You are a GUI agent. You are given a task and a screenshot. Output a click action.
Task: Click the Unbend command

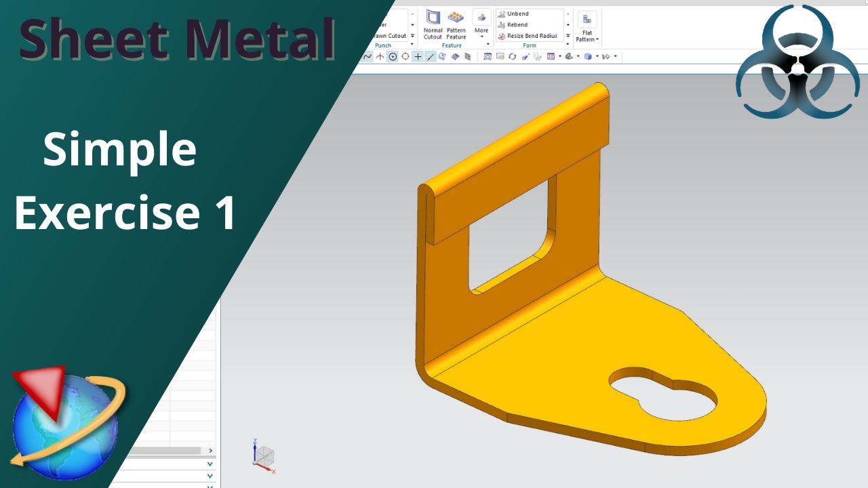tap(513, 14)
